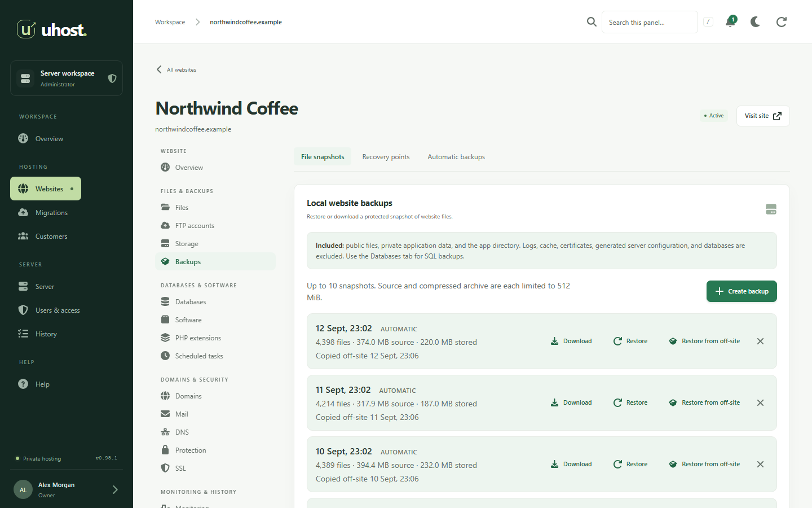Click the 12 Sept, 23:02 snapshot title
Image resolution: width=812 pixels, height=508 pixels.
[344, 329]
